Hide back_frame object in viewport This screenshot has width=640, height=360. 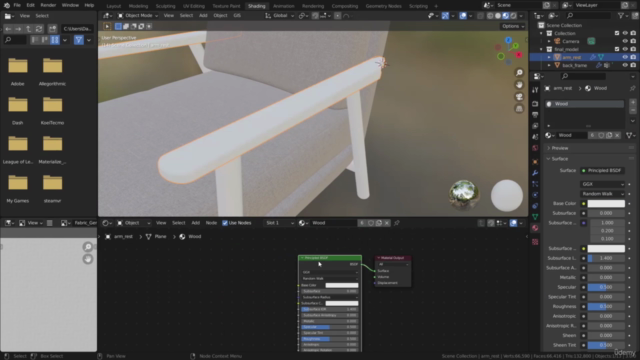pyautogui.click(x=625, y=65)
